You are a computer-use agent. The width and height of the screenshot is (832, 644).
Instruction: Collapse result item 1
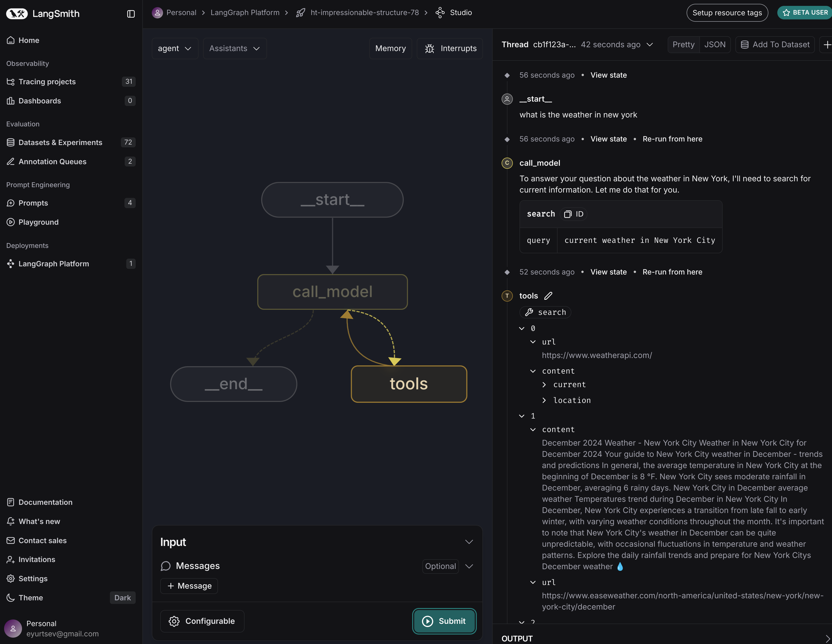522,416
